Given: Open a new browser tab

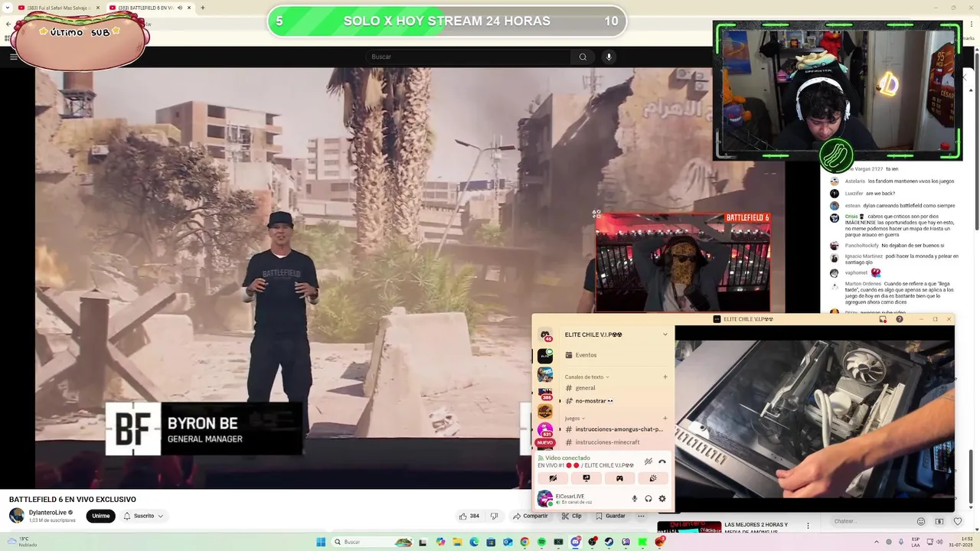Looking at the screenshot, I should click(x=203, y=8).
